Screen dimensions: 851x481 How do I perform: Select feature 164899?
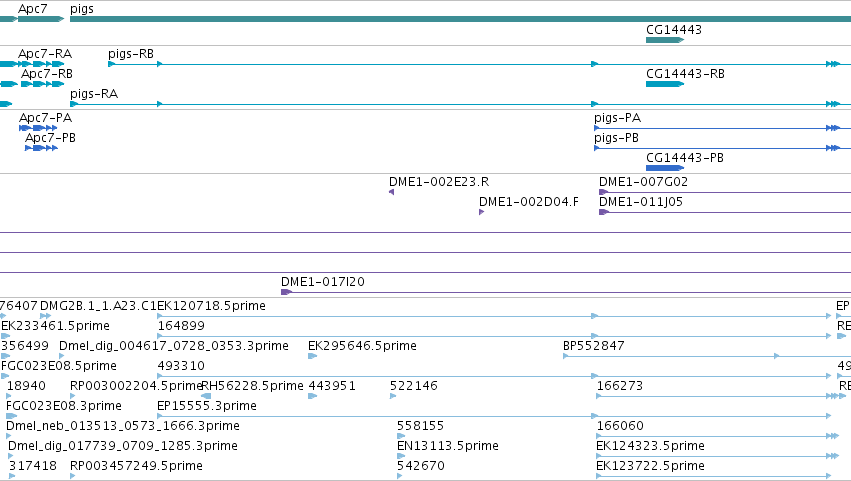[x=181, y=326]
